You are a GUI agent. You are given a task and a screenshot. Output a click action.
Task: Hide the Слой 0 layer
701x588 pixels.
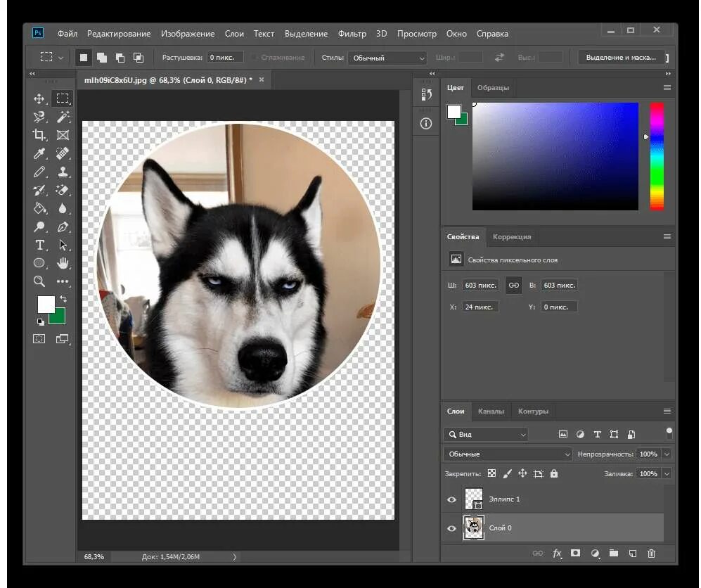pyautogui.click(x=452, y=528)
